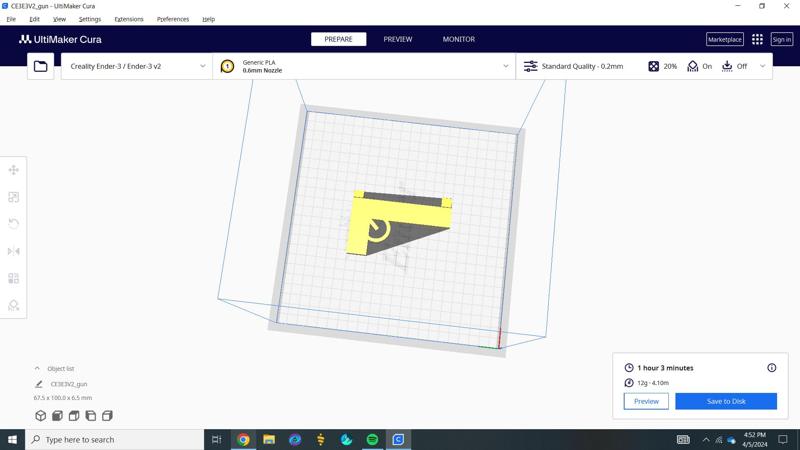Click the 1 hour 3 minutes estimate

click(x=665, y=368)
